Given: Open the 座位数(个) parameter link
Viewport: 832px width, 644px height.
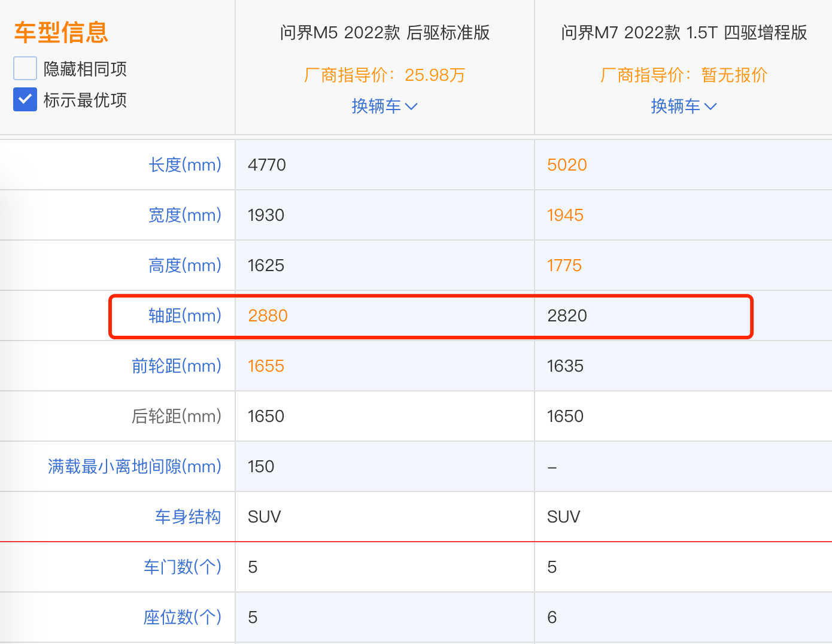Looking at the screenshot, I should [182, 617].
